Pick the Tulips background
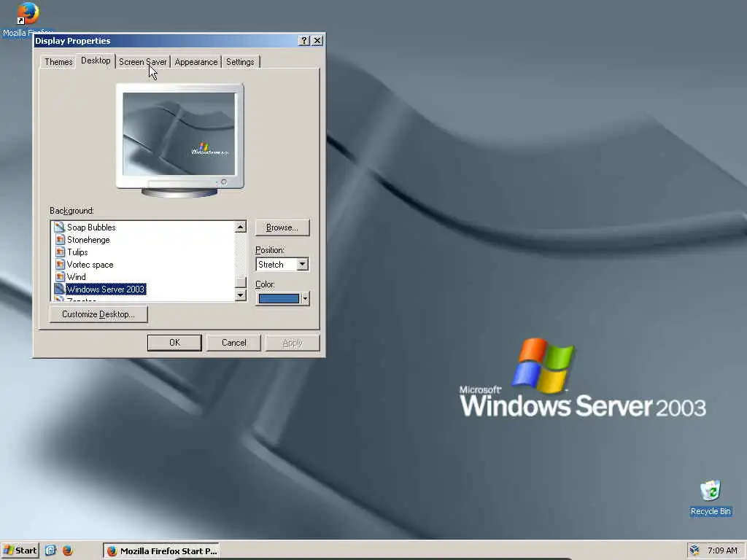The width and height of the screenshot is (747, 560). point(77,252)
